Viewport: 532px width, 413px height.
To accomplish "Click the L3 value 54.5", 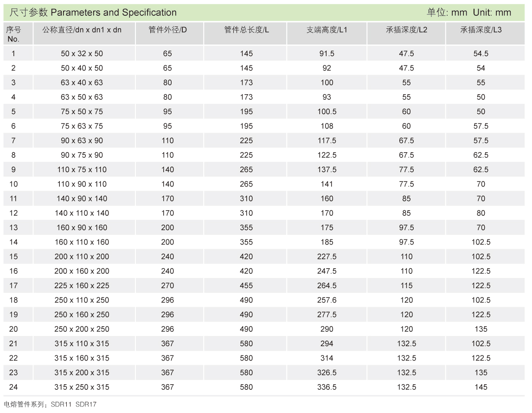I will (x=481, y=53).
